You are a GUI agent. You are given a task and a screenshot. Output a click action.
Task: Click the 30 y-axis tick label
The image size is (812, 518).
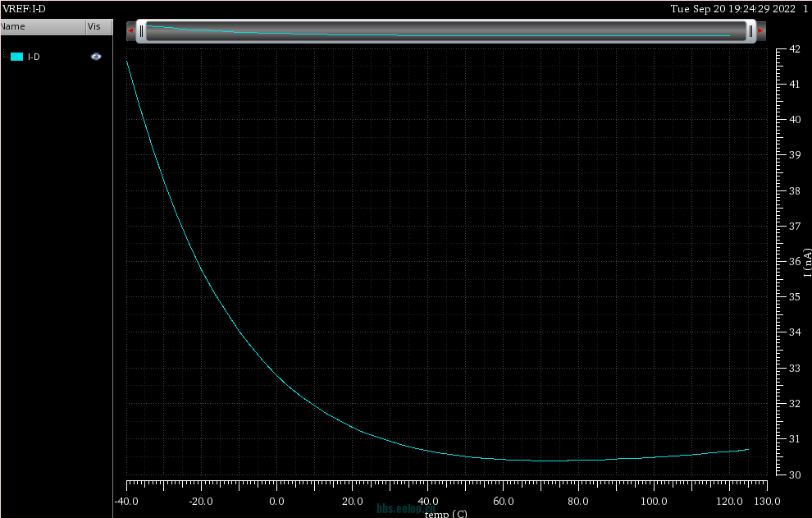pos(795,474)
